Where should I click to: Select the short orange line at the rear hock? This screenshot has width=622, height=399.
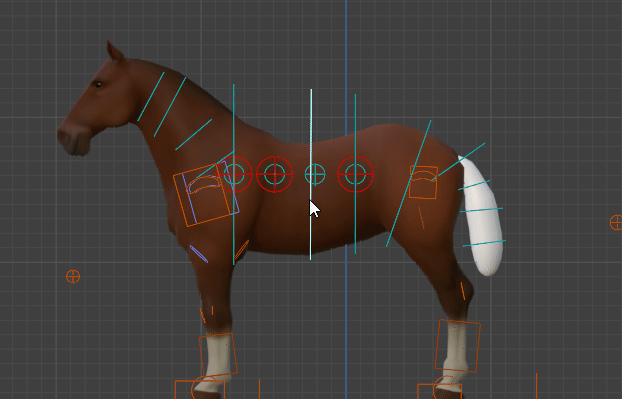(463, 291)
